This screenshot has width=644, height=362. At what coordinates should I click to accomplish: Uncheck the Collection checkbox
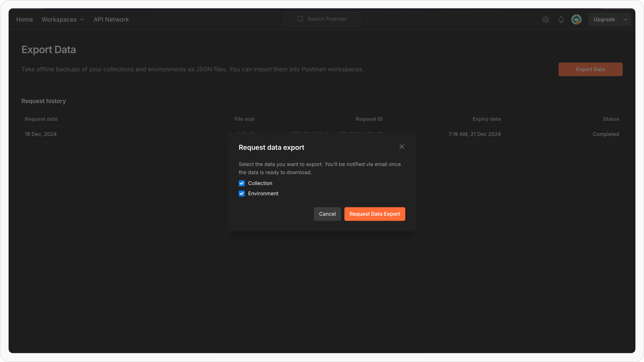pyautogui.click(x=241, y=183)
